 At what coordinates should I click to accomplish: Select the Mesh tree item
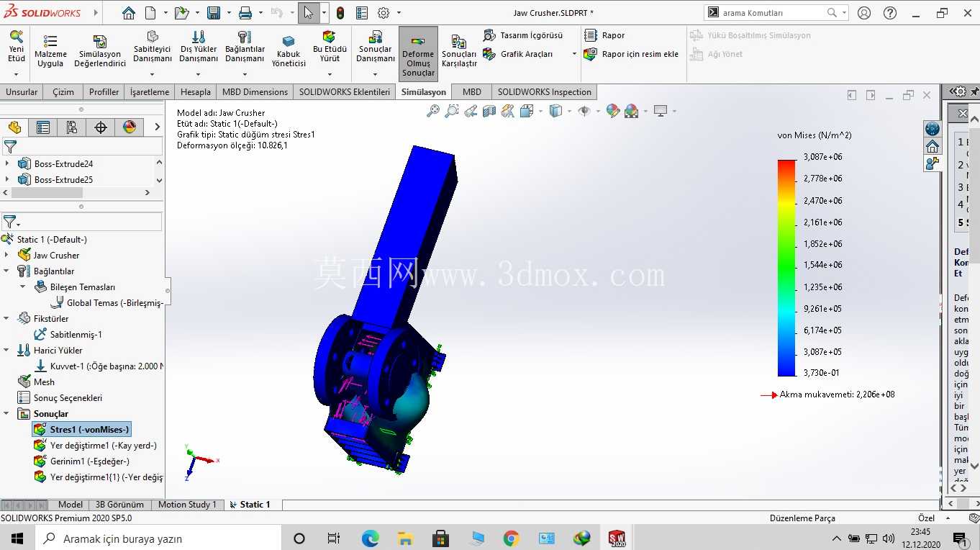36,382
